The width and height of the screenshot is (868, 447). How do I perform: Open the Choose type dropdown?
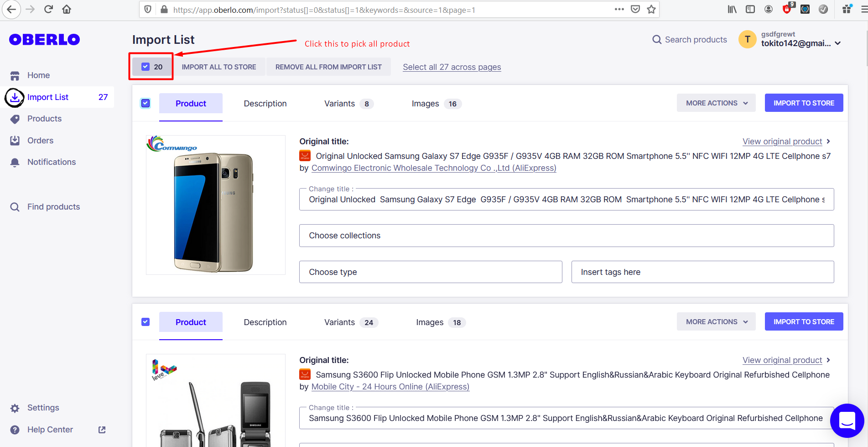click(x=431, y=272)
